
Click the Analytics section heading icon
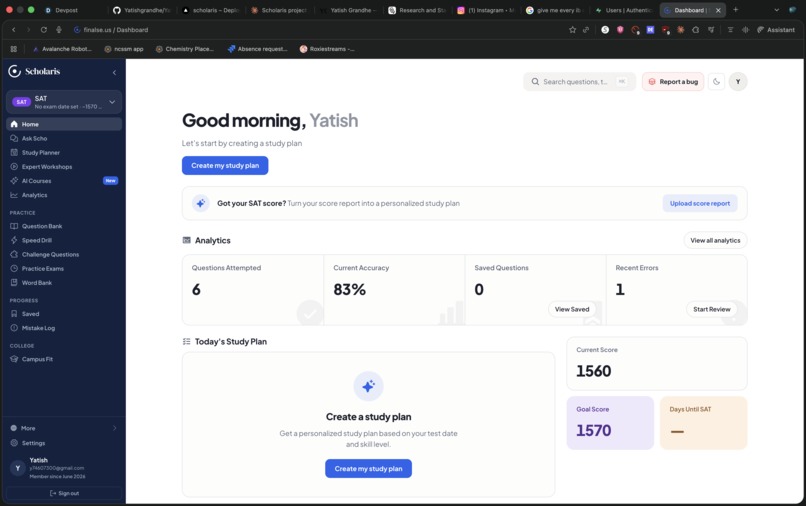pos(187,240)
